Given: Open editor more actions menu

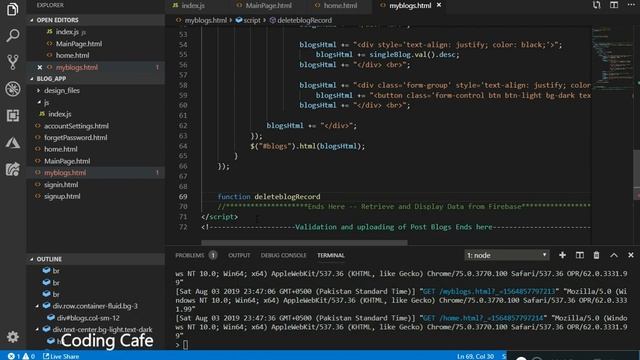Looking at the screenshot, I should click(x=631, y=5).
